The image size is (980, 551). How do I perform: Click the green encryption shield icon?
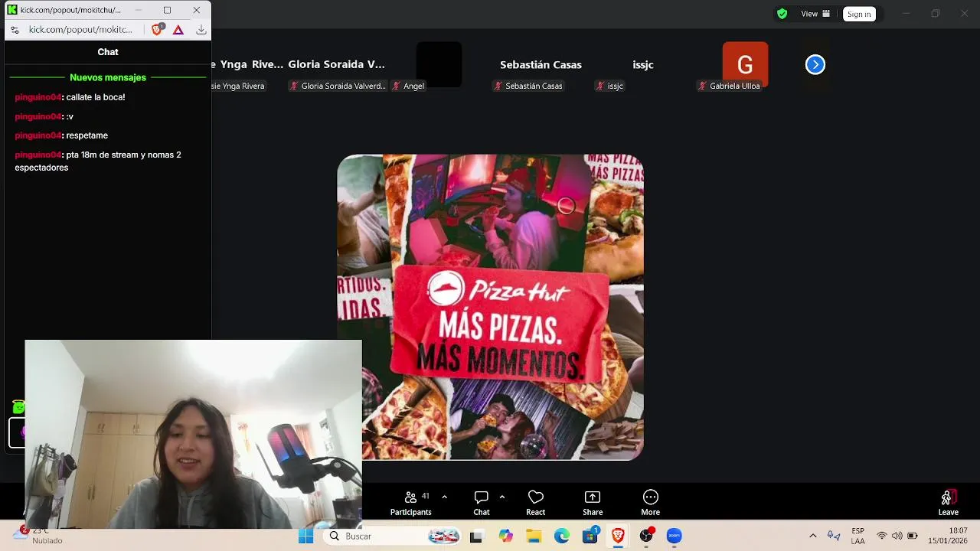(782, 14)
